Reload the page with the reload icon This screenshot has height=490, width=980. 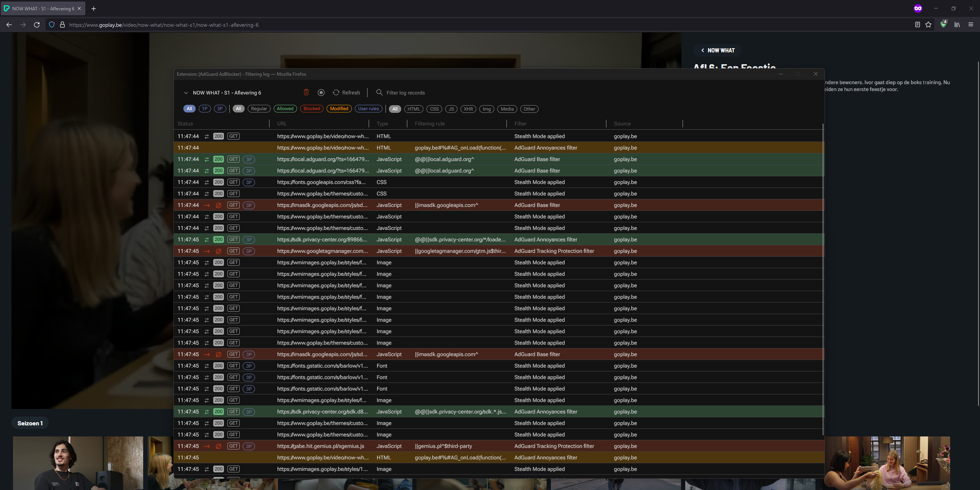[37, 24]
